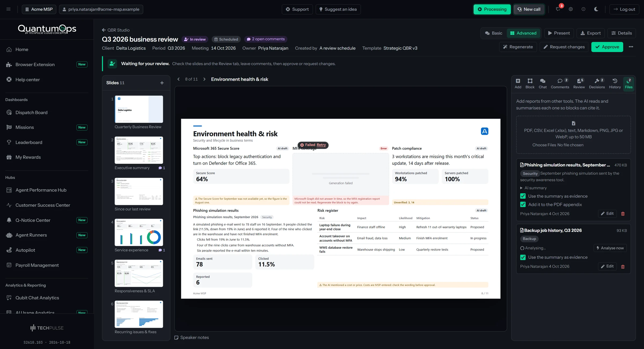The height and width of the screenshot is (349, 644).
Task: Open the hamburger menu icon
Action: point(9,9)
